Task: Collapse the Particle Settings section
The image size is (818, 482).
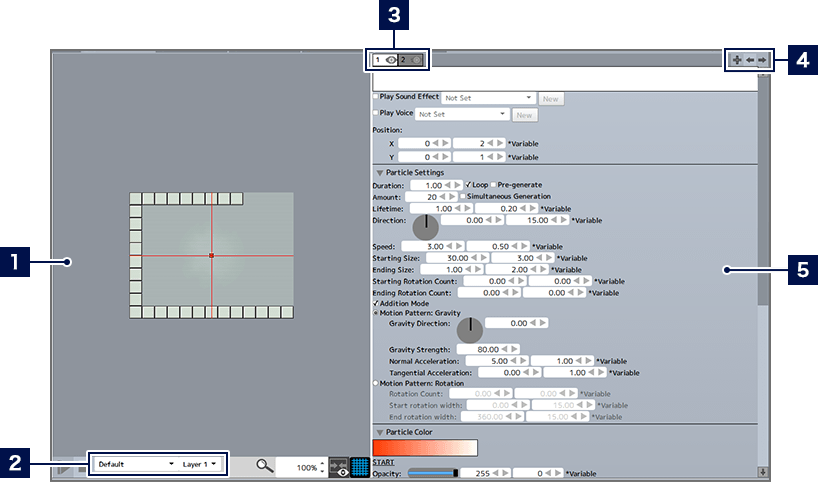Action: [380, 172]
